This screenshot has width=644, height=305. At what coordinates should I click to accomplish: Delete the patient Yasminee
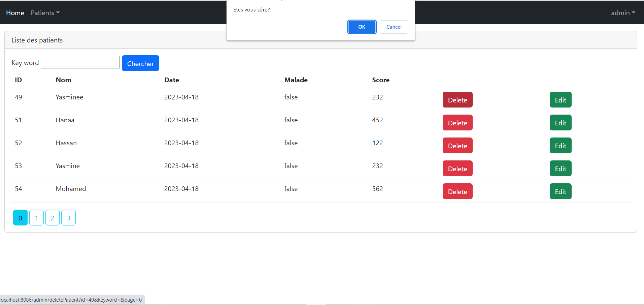tap(457, 99)
